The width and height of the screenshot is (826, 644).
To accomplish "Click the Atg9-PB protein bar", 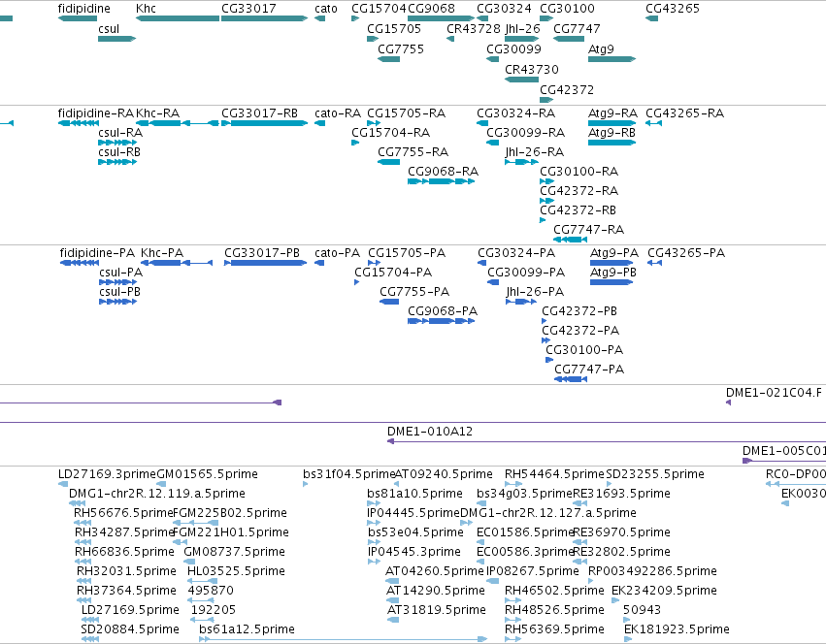I will tap(611, 282).
